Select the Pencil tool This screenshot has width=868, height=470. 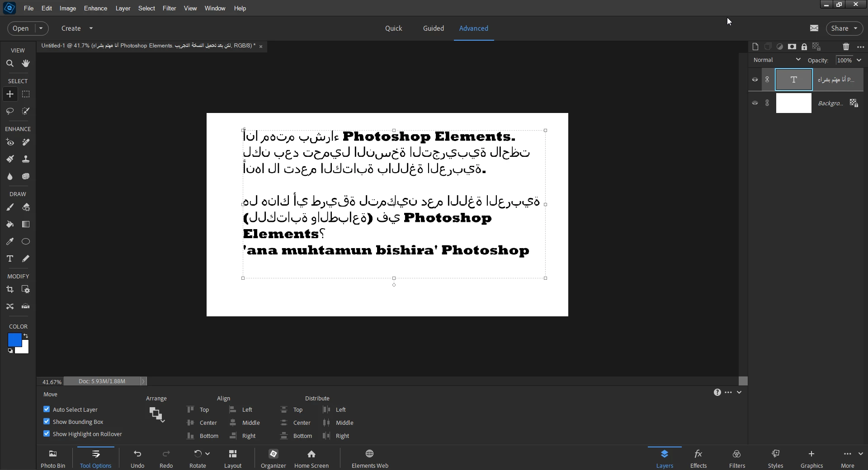pos(26,258)
